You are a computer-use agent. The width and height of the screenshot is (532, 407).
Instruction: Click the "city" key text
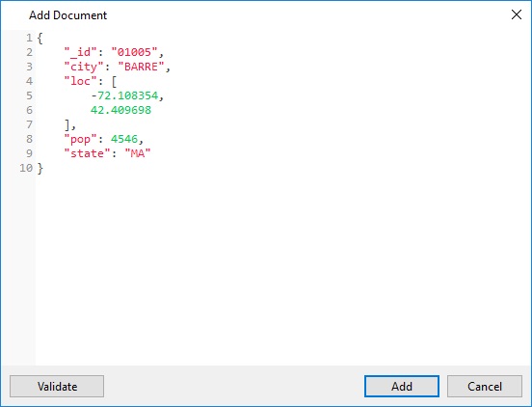[x=84, y=67]
